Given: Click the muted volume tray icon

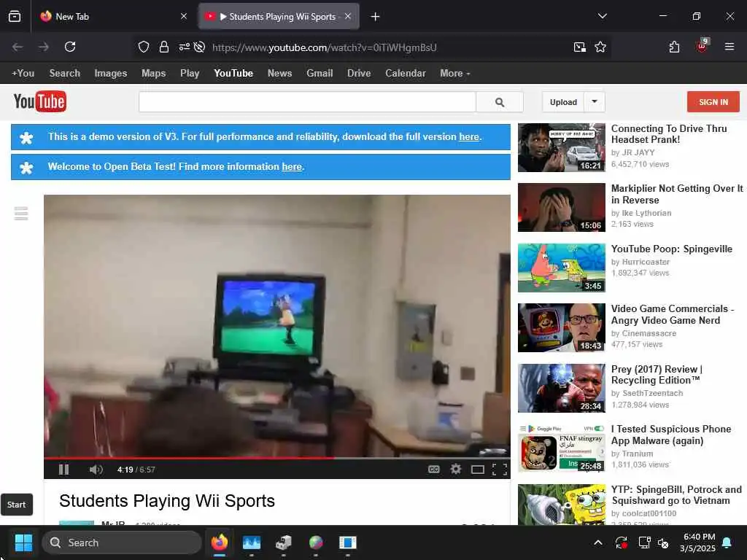Looking at the screenshot, I should 663,542.
